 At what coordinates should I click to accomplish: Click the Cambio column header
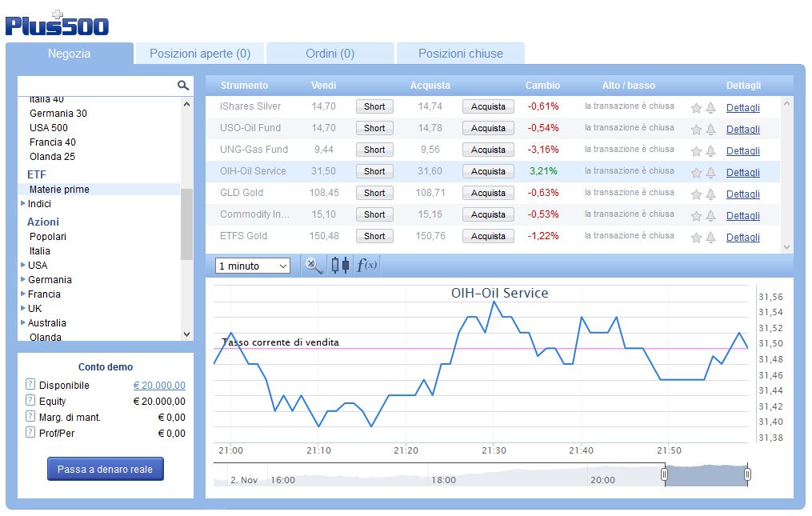point(542,86)
